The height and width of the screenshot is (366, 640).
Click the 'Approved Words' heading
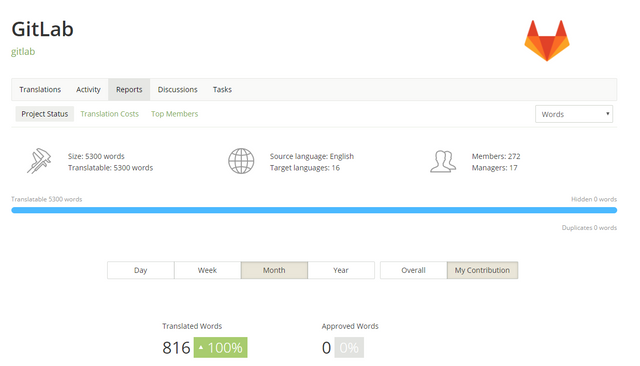[350, 326]
